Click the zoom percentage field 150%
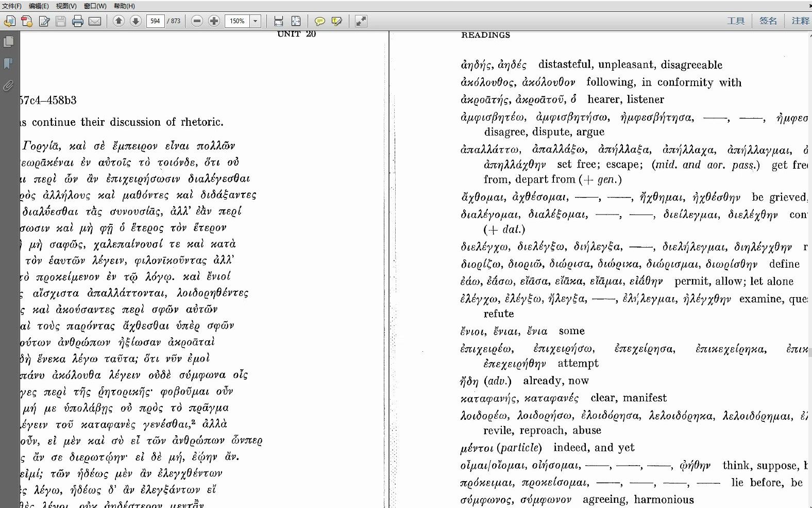This screenshot has width=812, height=508. (238, 21)
